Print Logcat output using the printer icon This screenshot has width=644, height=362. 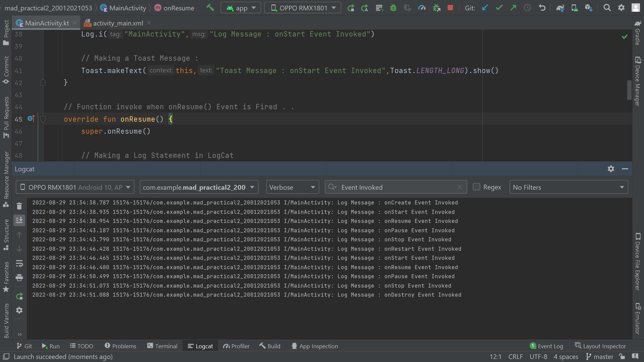pos(19,278)
